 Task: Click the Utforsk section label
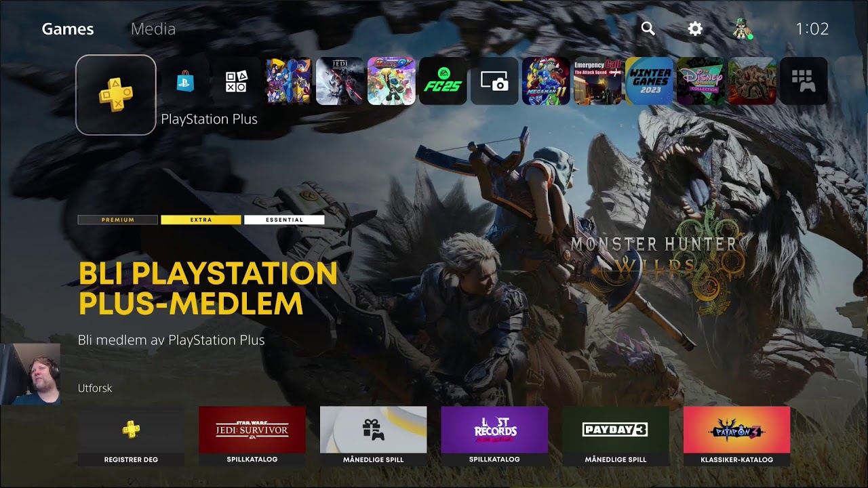95,388
